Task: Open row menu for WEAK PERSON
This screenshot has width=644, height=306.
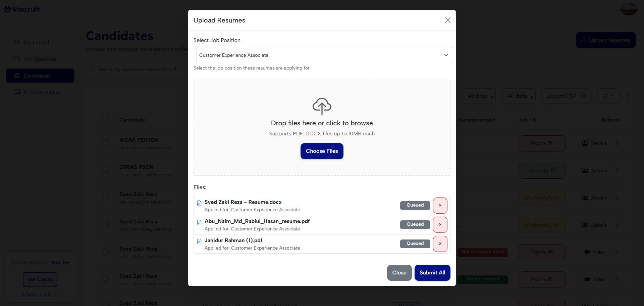Action: tap(617, 143)
